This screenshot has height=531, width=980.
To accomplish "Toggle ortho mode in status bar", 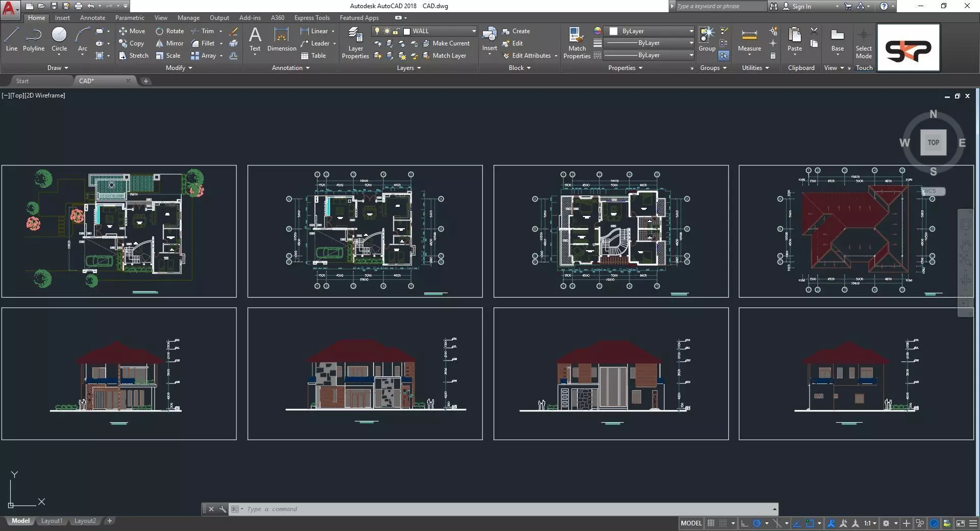I will (x=745, y=523).
